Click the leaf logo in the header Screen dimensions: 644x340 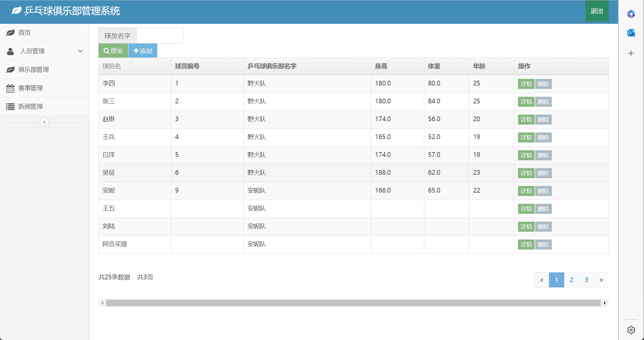(x=17, y=11)
